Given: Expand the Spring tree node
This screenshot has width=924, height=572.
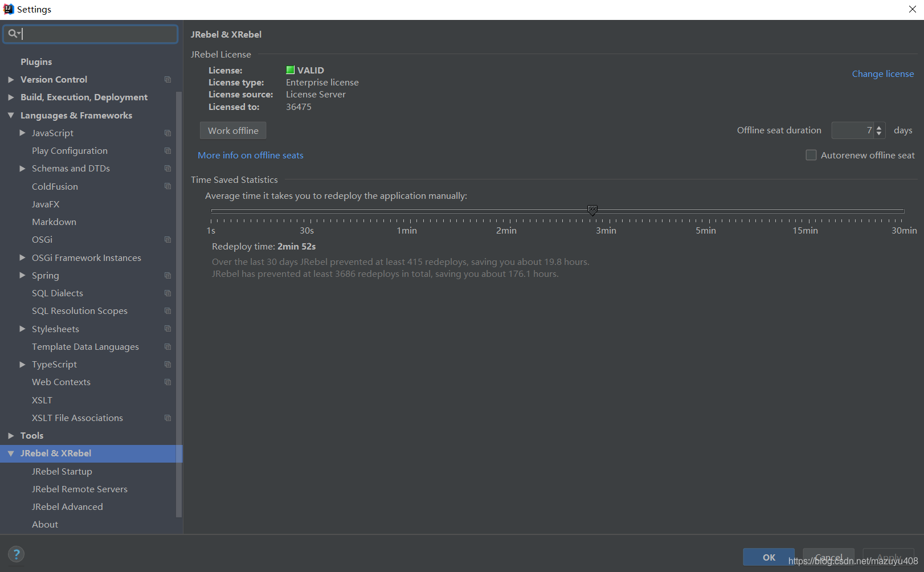Looking at the screenshot, I should click(x=22, y=275).
